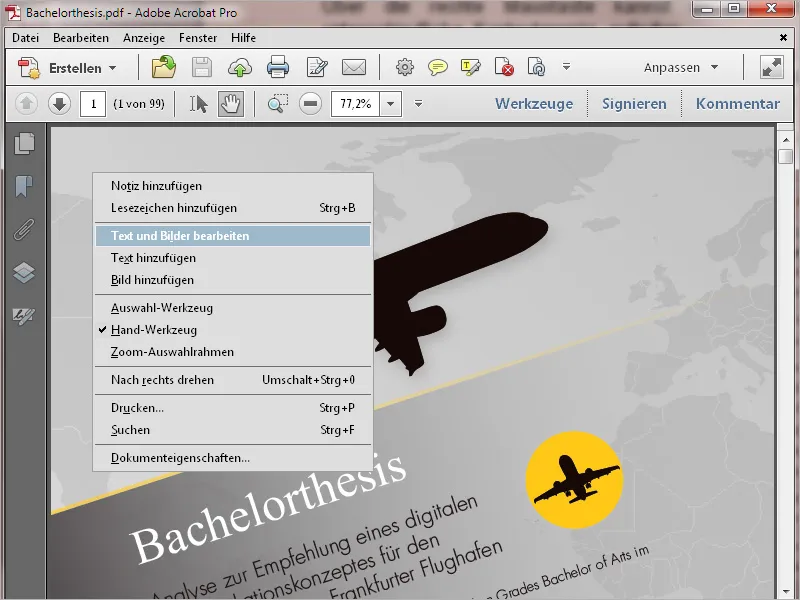
Task: Click the delete page red X icon
Action: tap(504, 67)
